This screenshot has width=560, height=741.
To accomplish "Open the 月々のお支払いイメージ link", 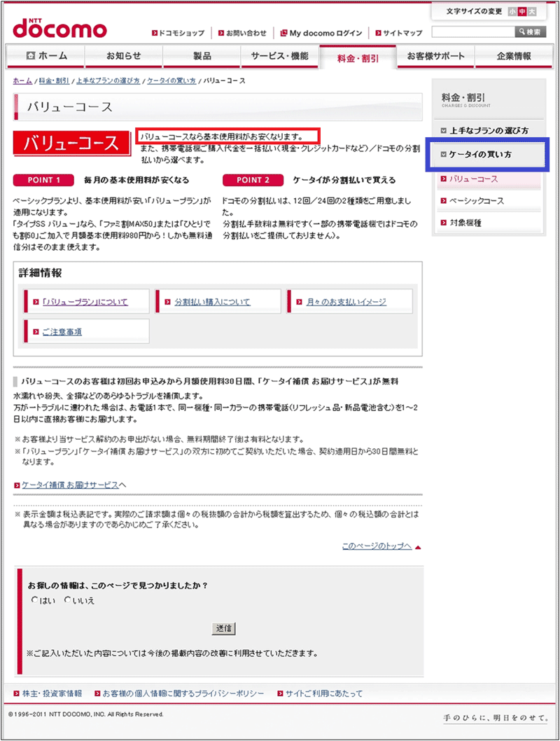I will click(346, 302).
